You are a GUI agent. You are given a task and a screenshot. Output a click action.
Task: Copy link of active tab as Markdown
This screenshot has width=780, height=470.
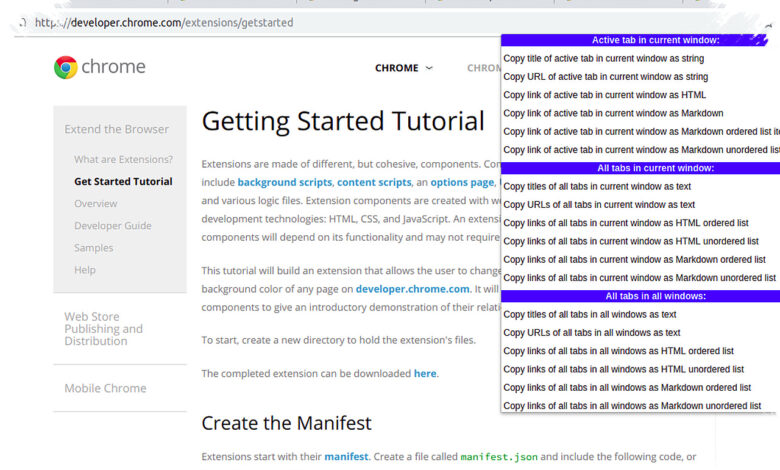(x=613, y=113)
